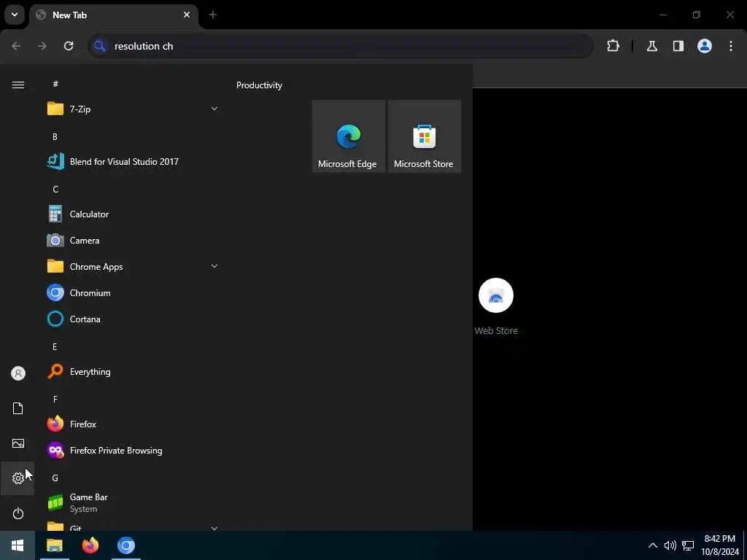This screenshot has width=747, height=560.
Task: Click the 'G' letter header
Action: (x=55, y=478)
